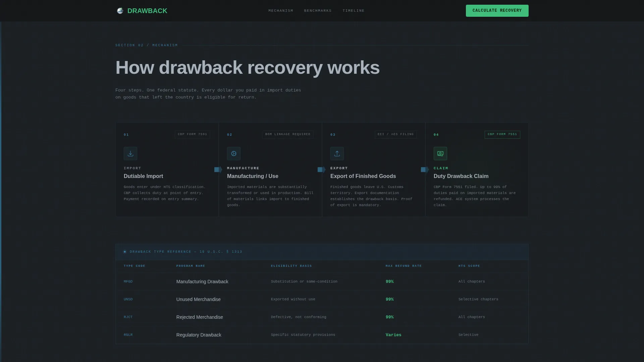Click the RJCT type code
Image resolution: width=644 pixels, height=362 pixels.
pos(128,317)
